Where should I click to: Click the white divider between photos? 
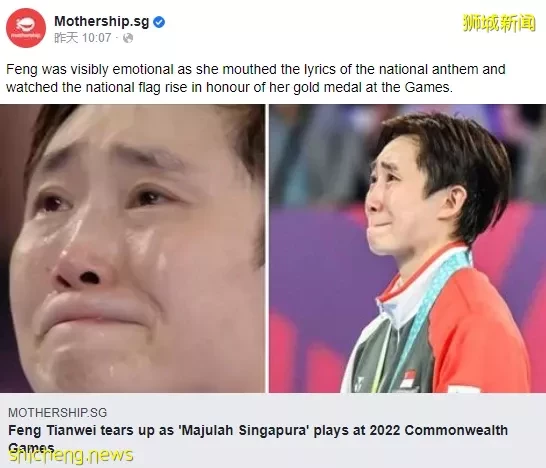click(x=267, y=248)
